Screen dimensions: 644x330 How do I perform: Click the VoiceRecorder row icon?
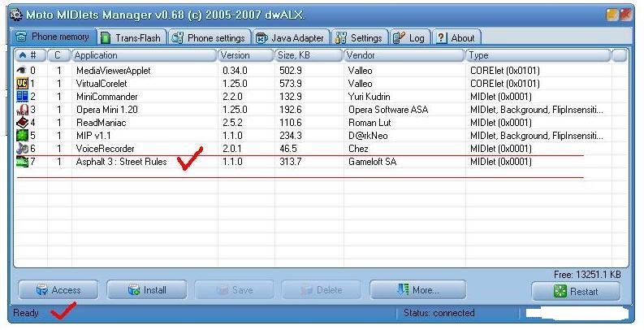tap(22, 149)
